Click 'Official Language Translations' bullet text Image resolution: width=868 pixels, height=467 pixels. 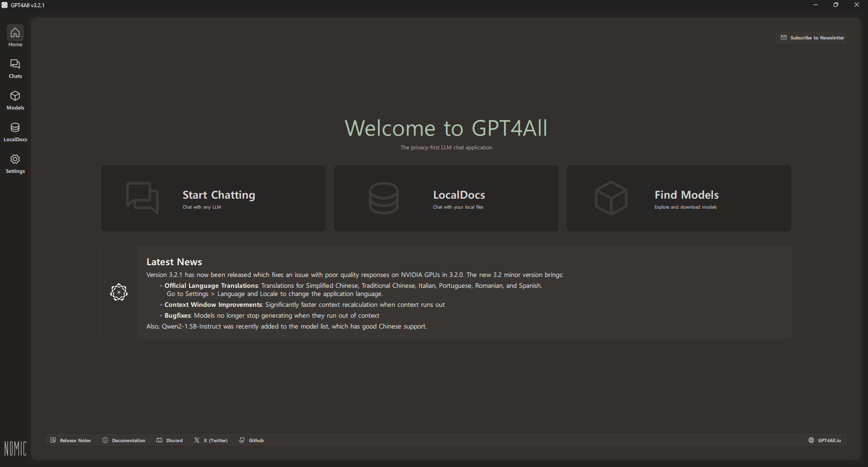point(211,286)
